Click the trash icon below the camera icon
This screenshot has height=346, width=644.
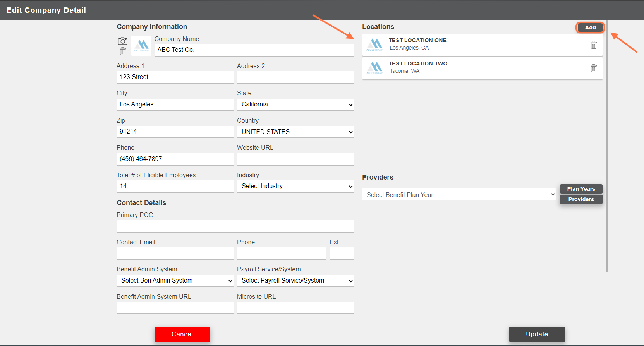[123, 51]
